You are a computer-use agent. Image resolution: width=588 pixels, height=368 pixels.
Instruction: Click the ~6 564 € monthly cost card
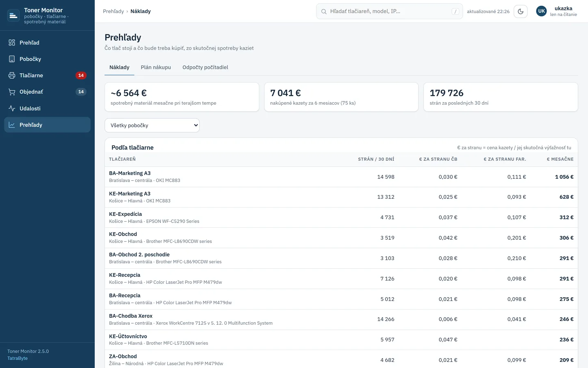(182, 97)
